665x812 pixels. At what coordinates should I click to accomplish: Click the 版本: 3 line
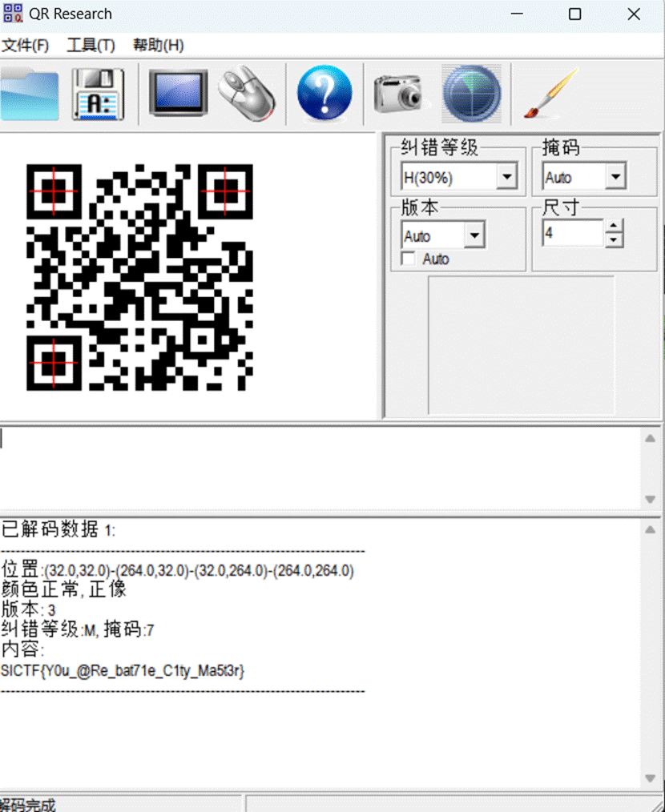click(28, 609)
